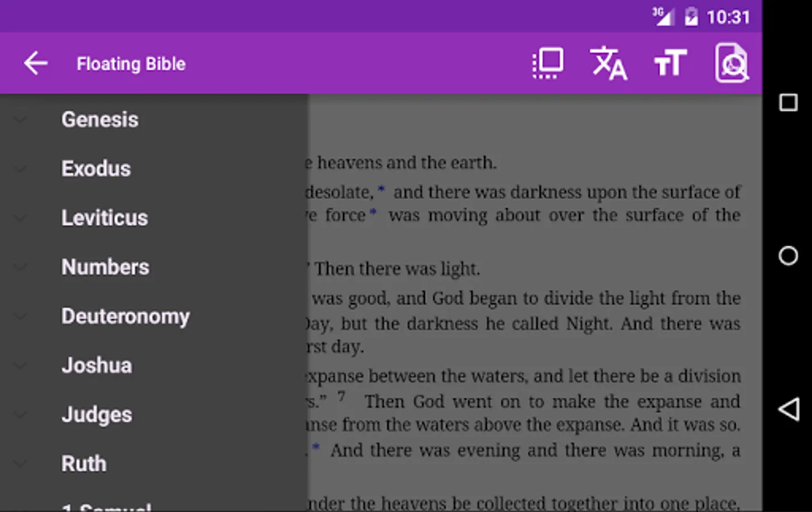812x512 pixels.
Task: Select Joshua in the book list
Action: point(97,366)
